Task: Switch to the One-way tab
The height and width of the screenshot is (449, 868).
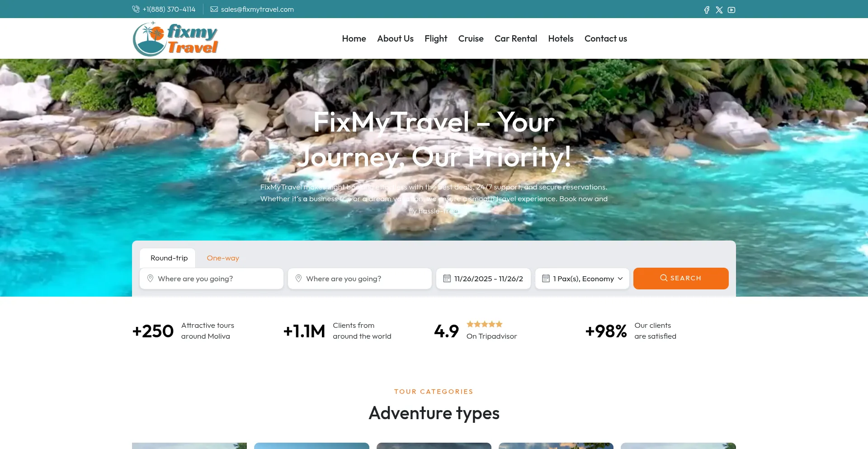Action: [223, 258]
